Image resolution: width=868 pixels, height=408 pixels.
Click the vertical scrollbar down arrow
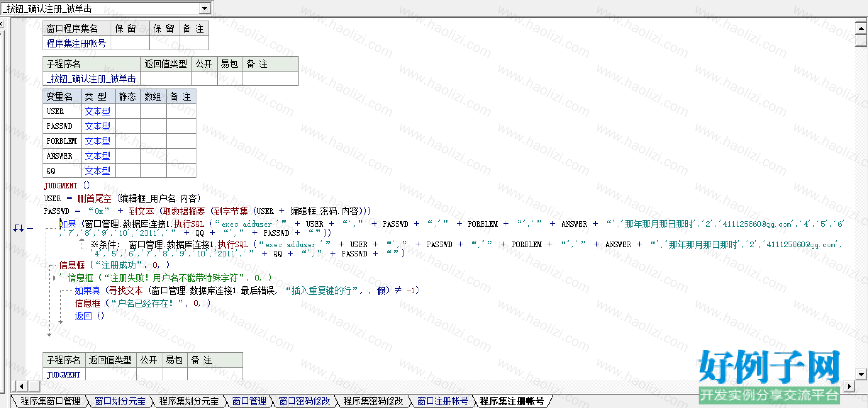pyautogui.click(x=861, y=374)
